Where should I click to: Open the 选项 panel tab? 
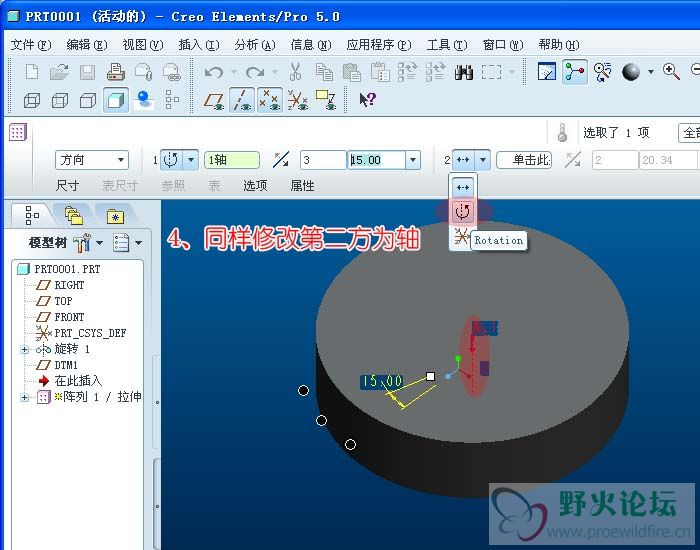coord(255,185)
